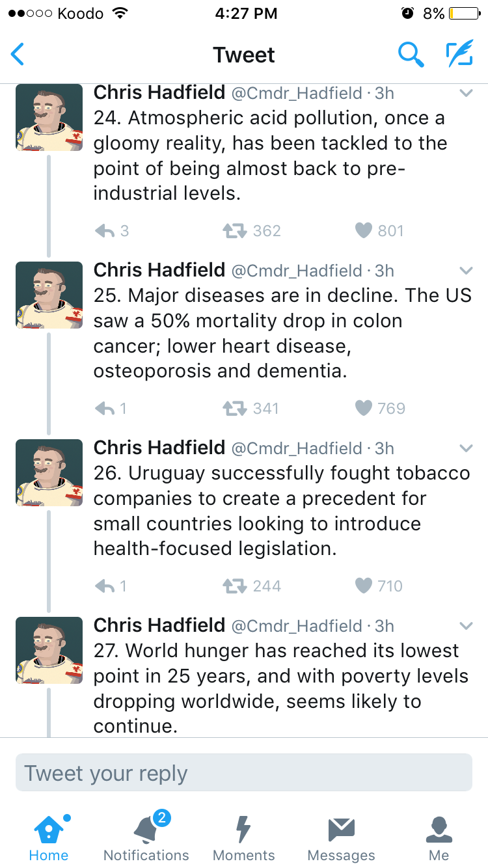Open dropdown chevron on tweet 25
488x868 pixels.
pyautogui.click(x=466, y=271)
